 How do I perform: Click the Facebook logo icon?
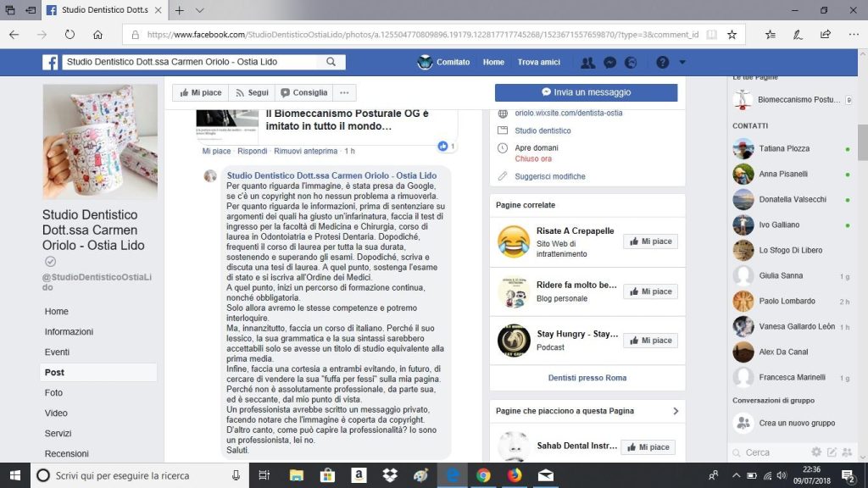click(x=50, y=62)
